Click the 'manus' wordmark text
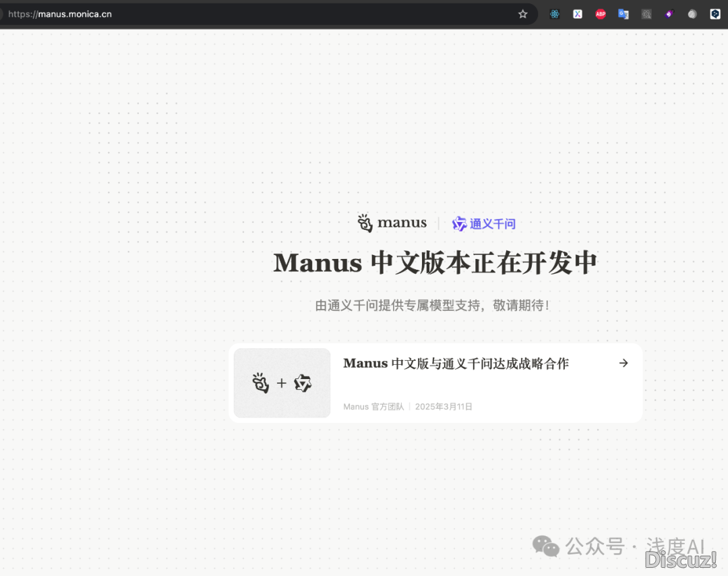 [x=402, y=223]
